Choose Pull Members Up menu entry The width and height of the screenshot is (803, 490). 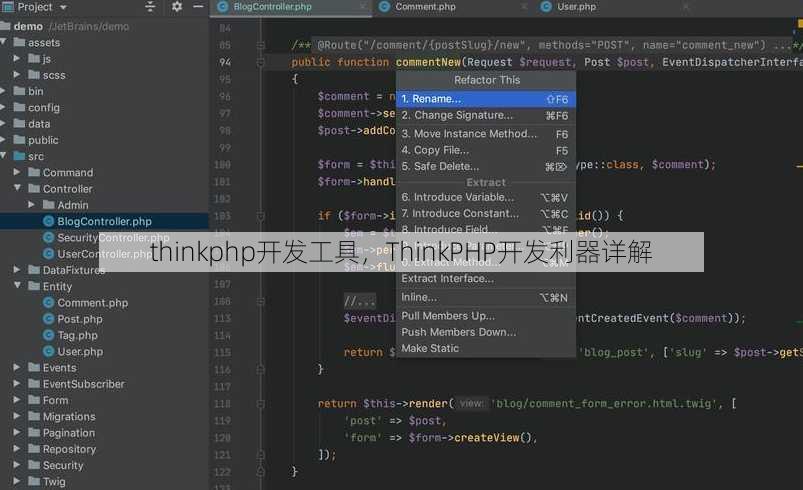pos(485,316)
